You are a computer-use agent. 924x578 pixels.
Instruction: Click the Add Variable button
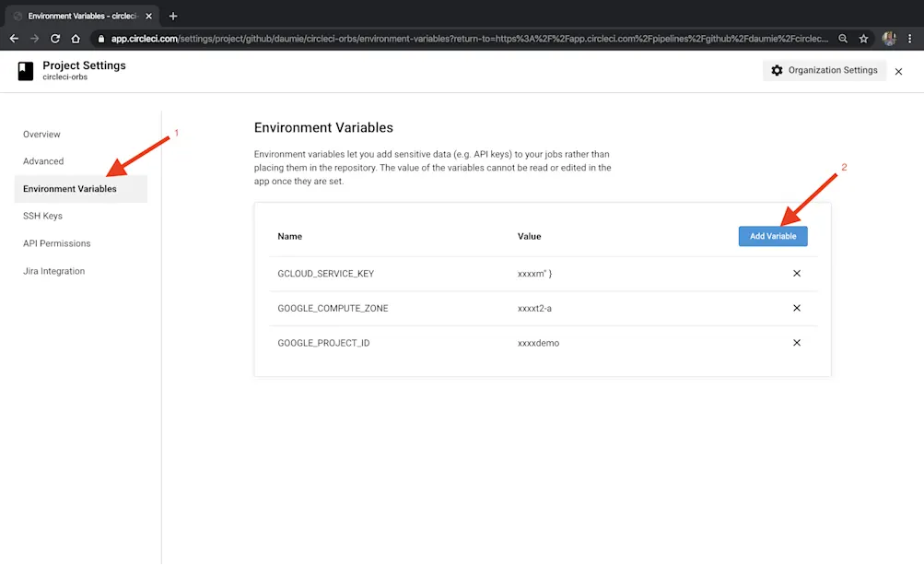point(773,237)
